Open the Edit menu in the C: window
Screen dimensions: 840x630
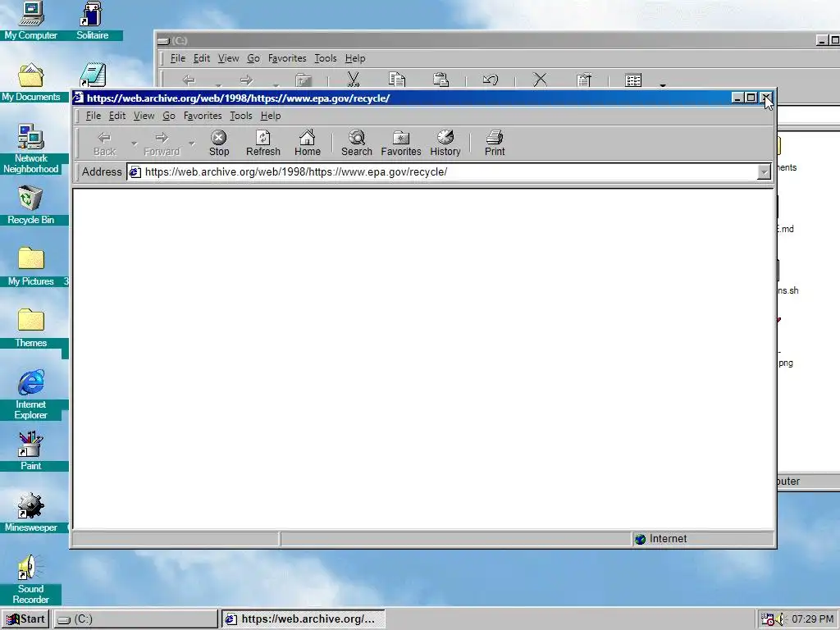pos(202,58)
